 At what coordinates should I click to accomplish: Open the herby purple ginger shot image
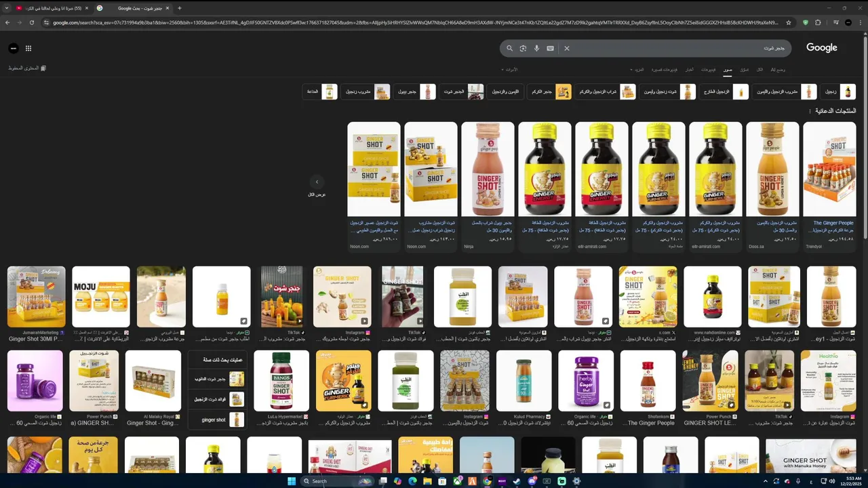(x=586, y=381)
